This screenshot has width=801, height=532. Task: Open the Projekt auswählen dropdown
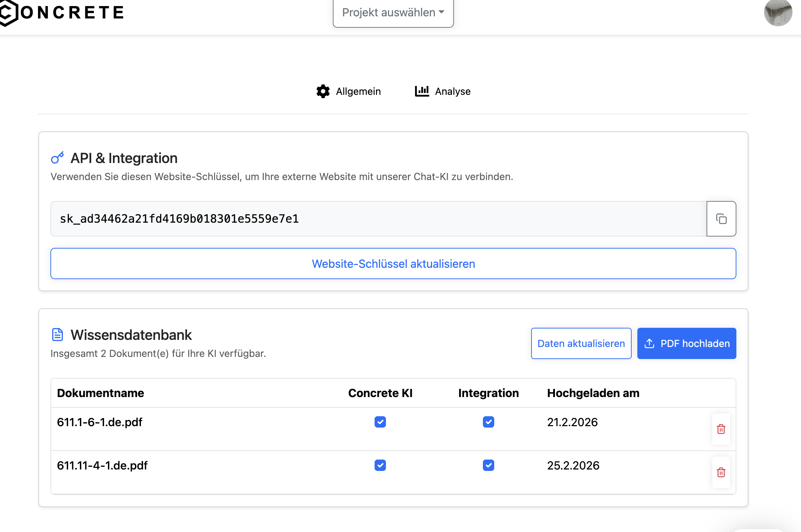393,13
